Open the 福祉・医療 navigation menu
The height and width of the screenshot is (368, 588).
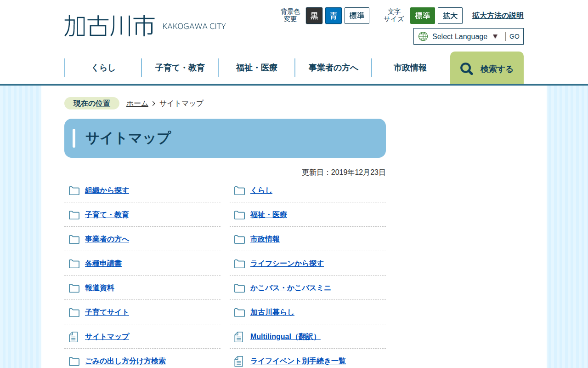coord(257,68)
